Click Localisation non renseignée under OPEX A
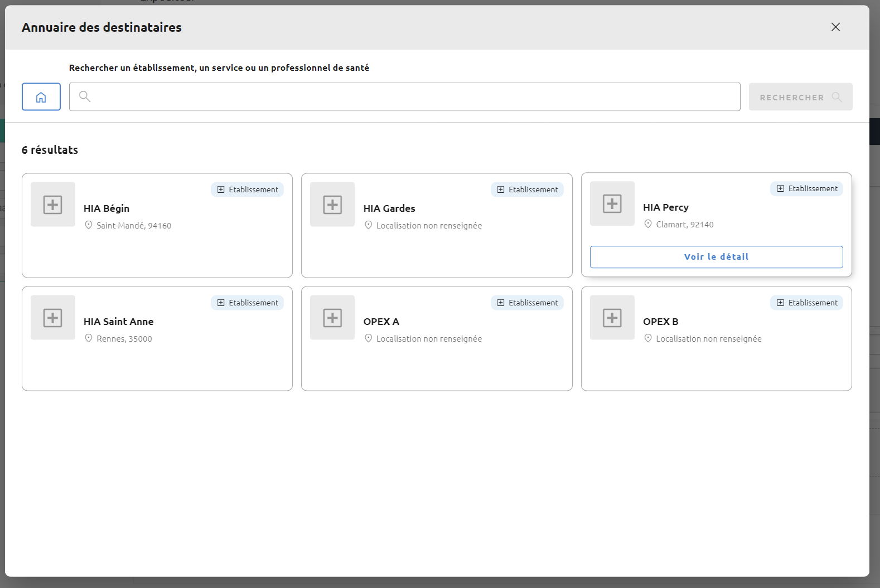 click(429, 339)
